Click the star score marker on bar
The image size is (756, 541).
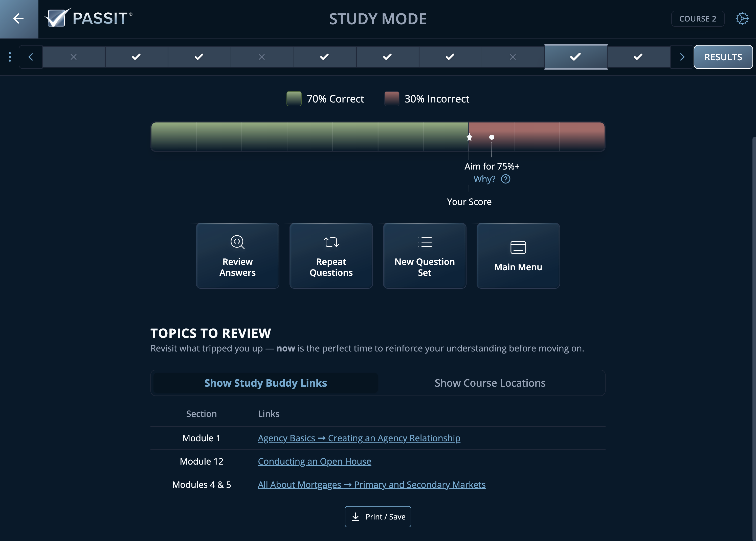point(469,137)
